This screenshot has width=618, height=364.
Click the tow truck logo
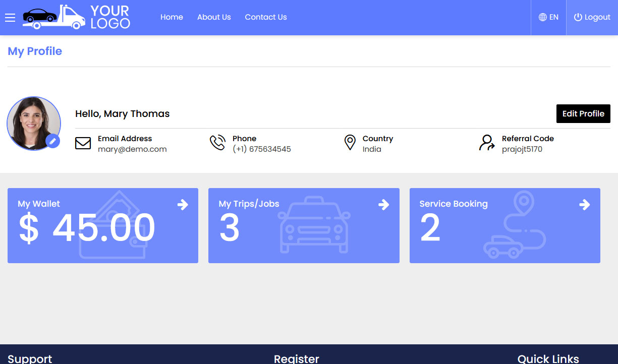tap(54, 17)
